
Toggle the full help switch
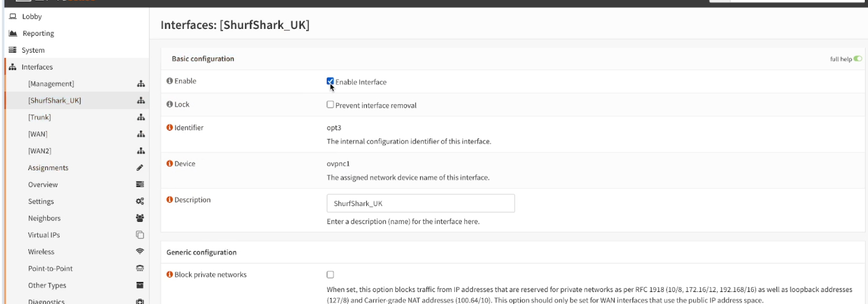tap(858, 58)
